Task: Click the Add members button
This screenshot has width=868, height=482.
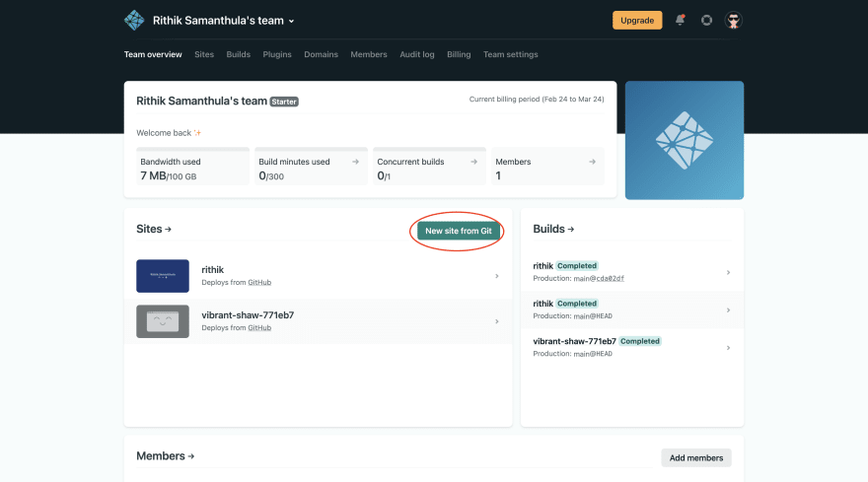Action: [x=696, y=457]
